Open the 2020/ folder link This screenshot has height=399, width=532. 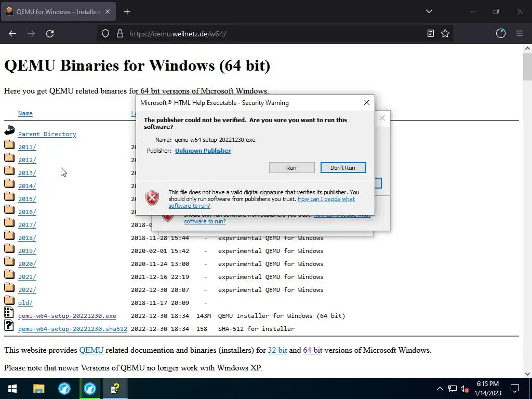coord(27,264)
